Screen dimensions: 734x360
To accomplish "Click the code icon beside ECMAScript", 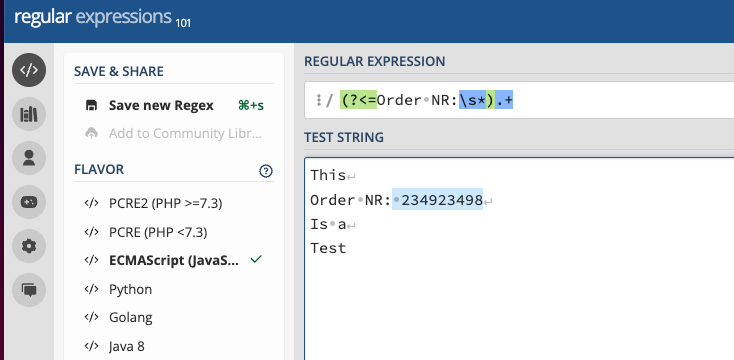I will click(x=91, y=260).
